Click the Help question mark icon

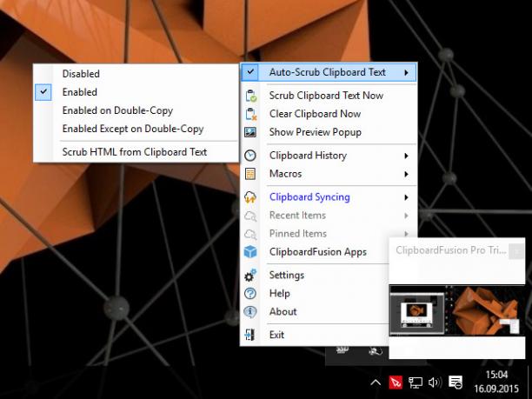click(250, 294)
